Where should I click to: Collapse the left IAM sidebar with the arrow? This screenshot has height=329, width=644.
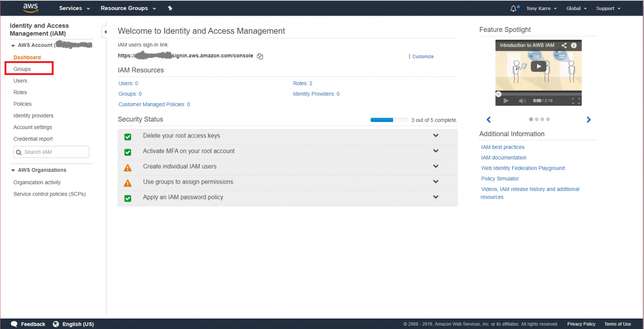click(104, 31)
